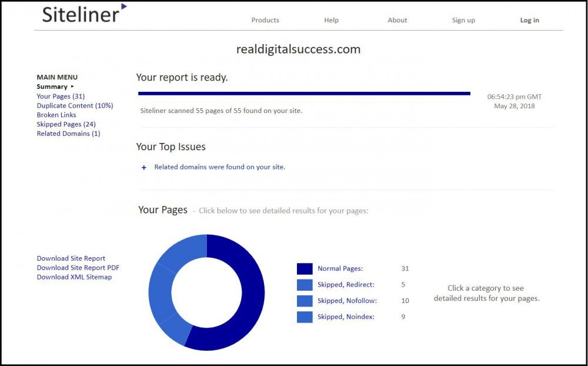The width and height of the screenshot is (588, 366).
Task: Open 'Related domains were found on your site' issue
Action: (x=220, y=167)
